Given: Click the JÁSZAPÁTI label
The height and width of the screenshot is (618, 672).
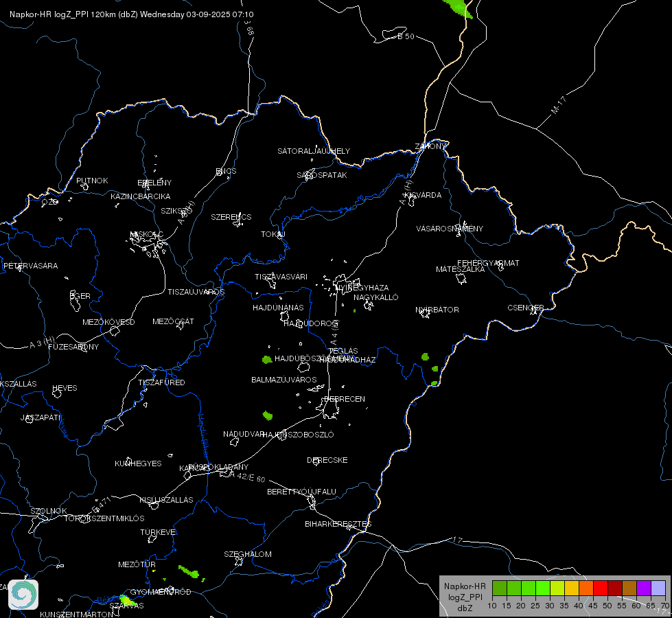Looking at the screenshot, I should point(41,417).
